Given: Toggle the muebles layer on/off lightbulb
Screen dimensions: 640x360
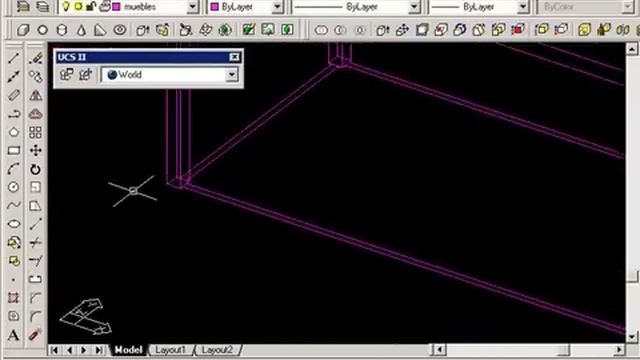Looking at the screenshot, I should [66, 6].
